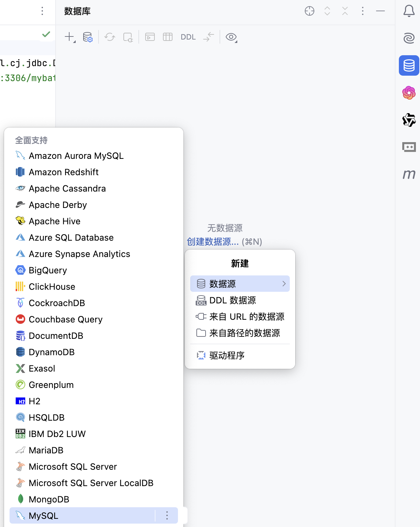This screenshot has height=527, width=420.
Task: Open the pink flower AI assistant icon
Action: (409, 93)
